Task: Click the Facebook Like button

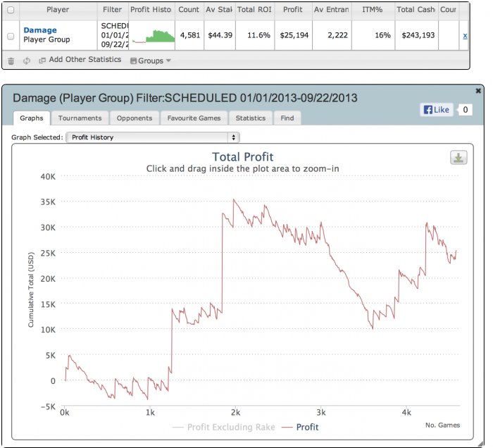Action: [437, 110]
